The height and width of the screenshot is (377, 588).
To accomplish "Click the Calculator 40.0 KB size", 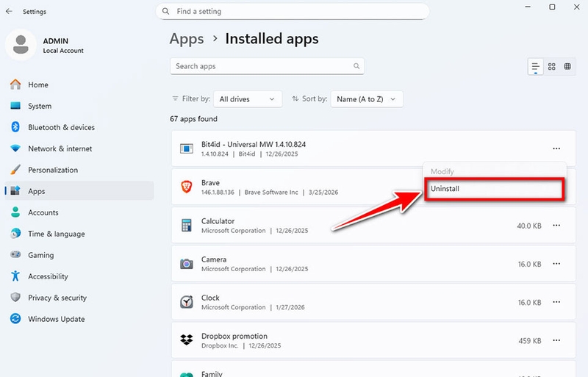I will tap(528, 226).
